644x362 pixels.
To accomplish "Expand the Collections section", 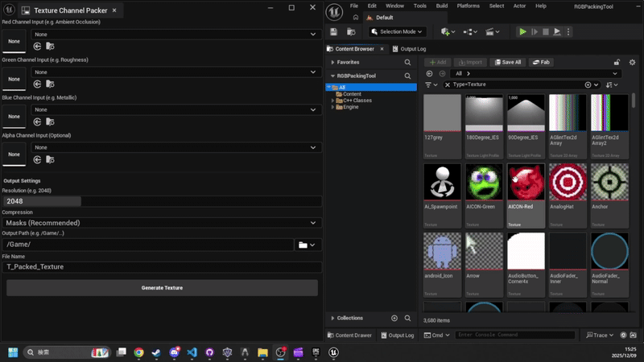I will click(332, 318).
